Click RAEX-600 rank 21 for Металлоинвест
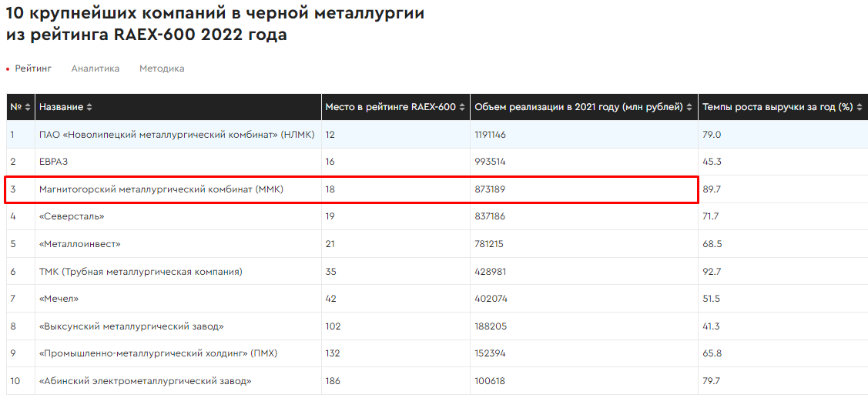 330,243
